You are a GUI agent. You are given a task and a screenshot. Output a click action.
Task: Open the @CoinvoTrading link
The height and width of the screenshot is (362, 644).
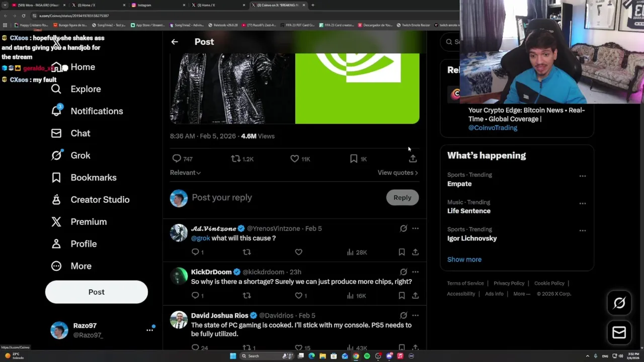coord(493,128)
